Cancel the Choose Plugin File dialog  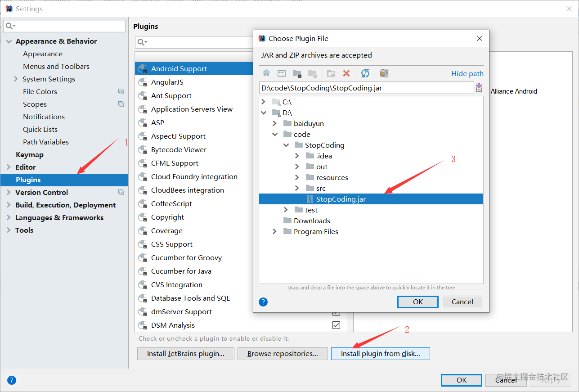[x=462, y=302]
